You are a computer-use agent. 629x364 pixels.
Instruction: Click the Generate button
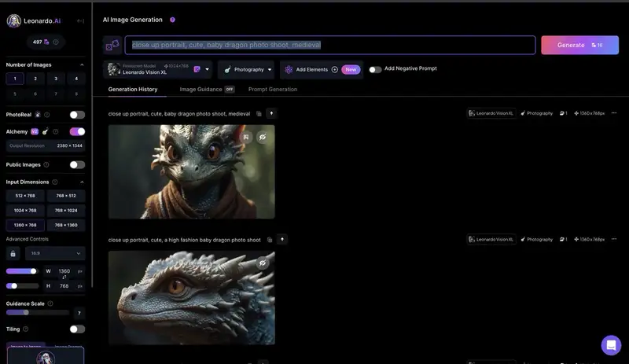point(579,45)
